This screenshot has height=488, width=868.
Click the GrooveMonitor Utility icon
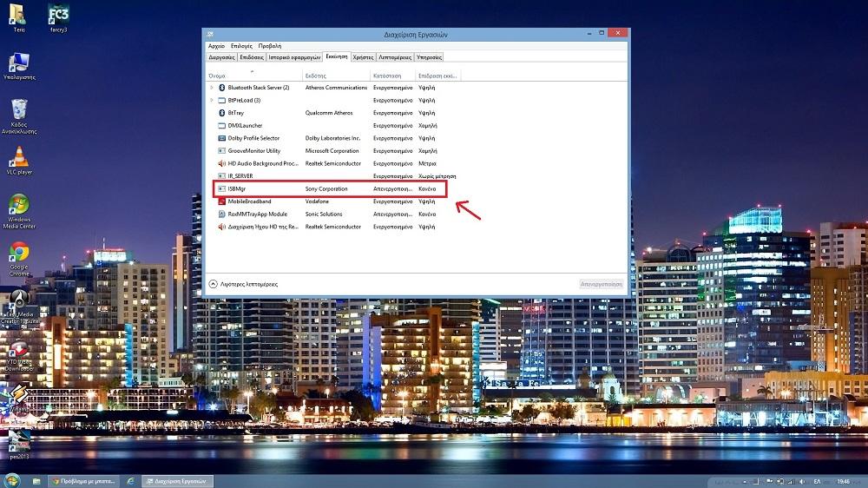click(222, 151)
